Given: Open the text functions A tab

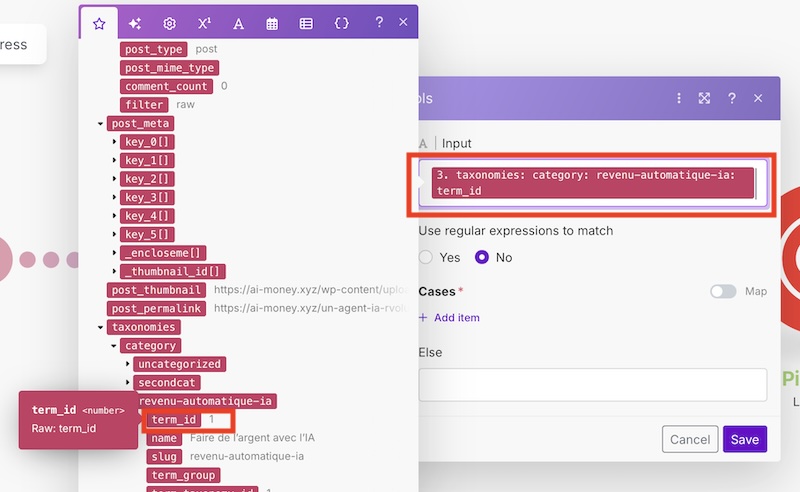Looking at the screenshot, I should pyautogui.click(x=238, y=23).
